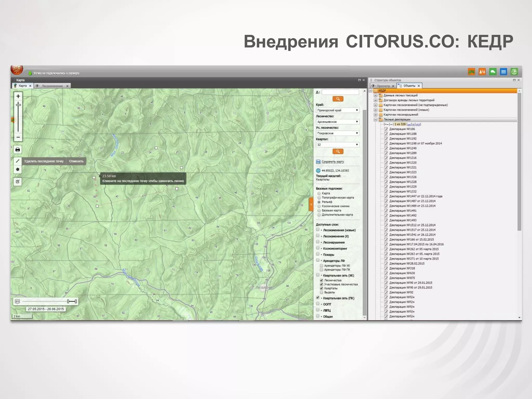Switch to the Объекты tab
The width and height of the screenshot is (532, 399).
click(x=409, y=86)
